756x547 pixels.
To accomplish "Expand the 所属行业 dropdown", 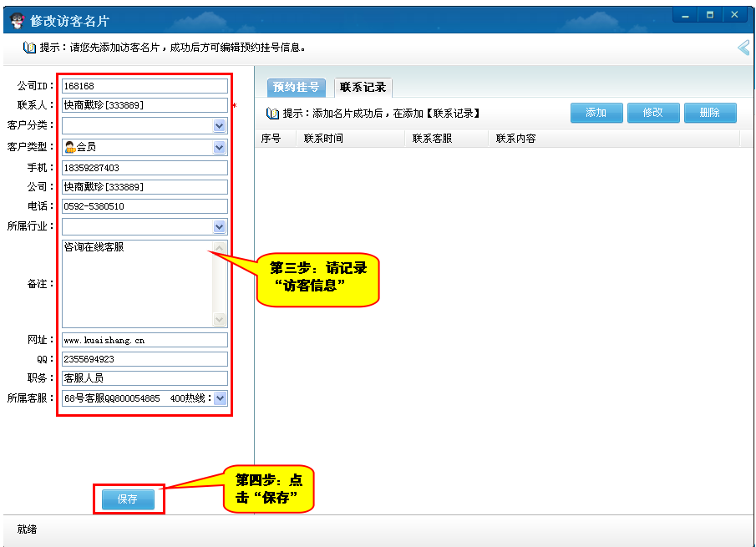I will click(220, 226).
